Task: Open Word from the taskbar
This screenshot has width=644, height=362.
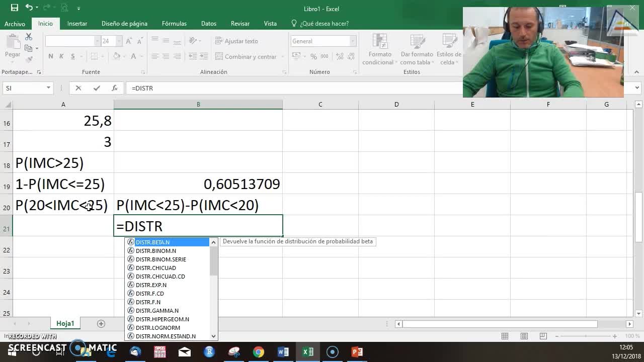Action: (x=283, y=352)
